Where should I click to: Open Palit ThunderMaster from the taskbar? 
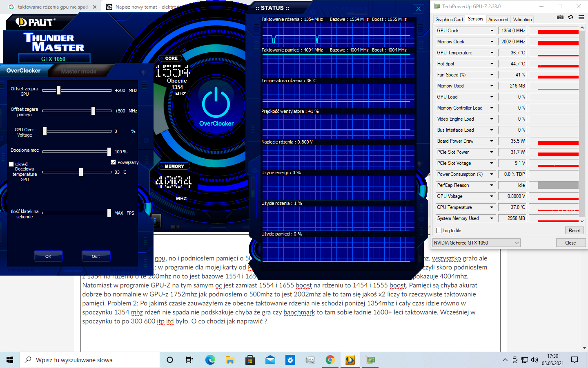(350, 360)
